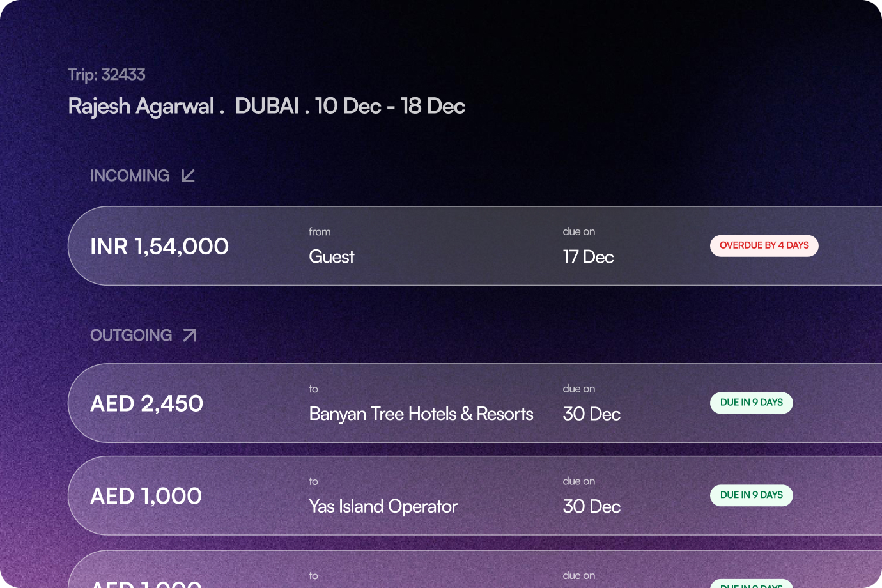Click the partially visible due badge at bottom

click(x=751, y=585)
